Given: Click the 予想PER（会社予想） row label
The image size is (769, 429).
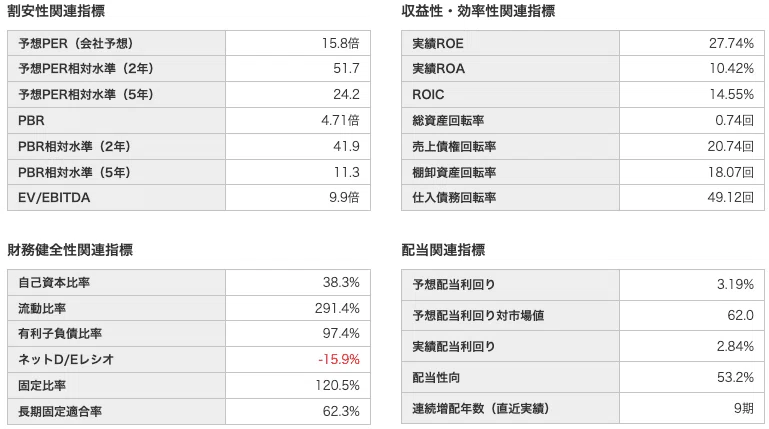Looking at the screenshot, I should pos(76,44).
